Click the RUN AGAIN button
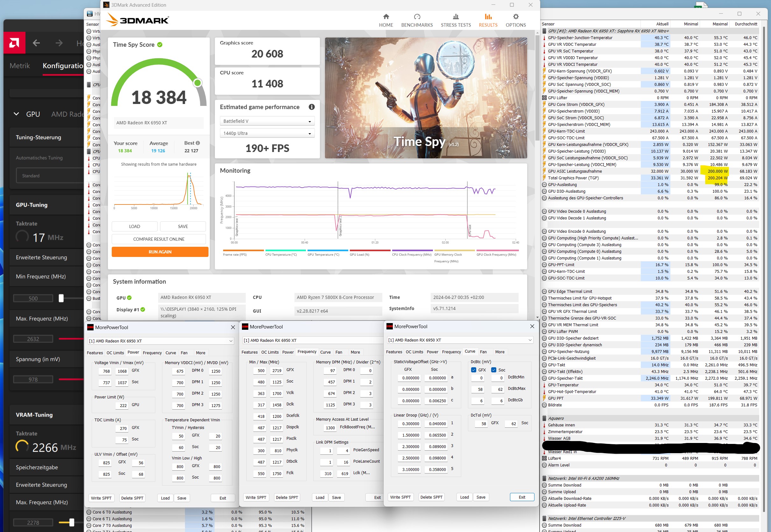This screenshot has height=532, width=771. point(160,252)
